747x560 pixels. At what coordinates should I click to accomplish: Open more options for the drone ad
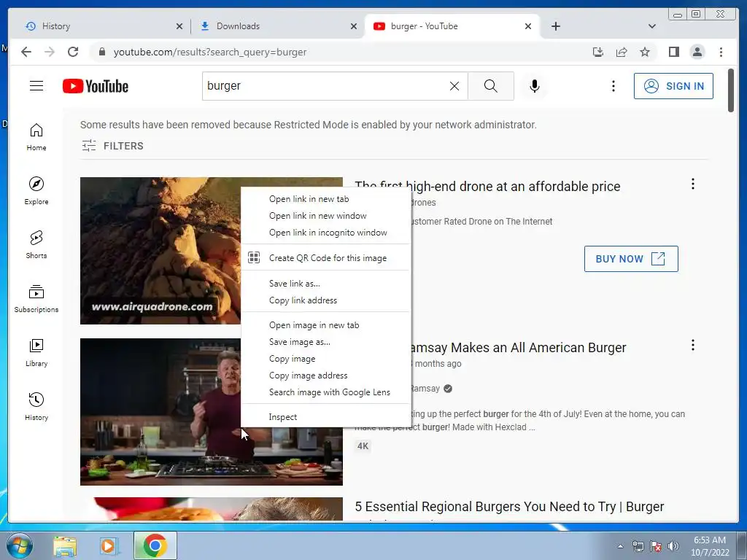coord(693,184)
